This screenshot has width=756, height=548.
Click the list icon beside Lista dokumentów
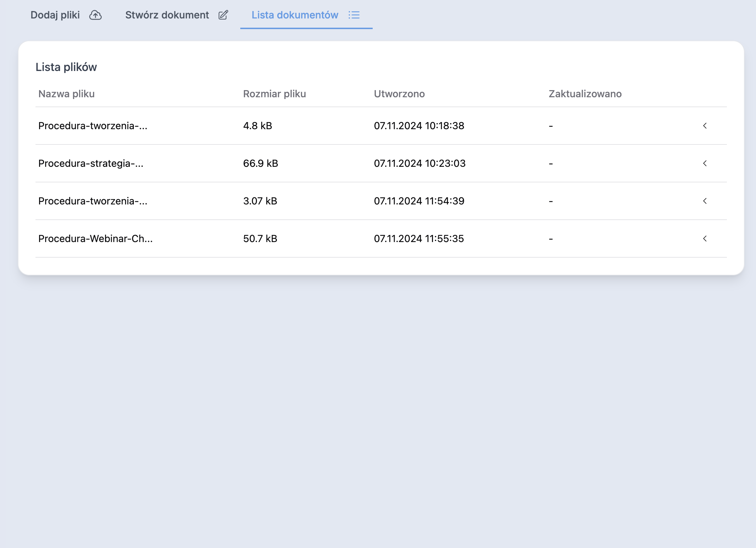click(354, 15)
